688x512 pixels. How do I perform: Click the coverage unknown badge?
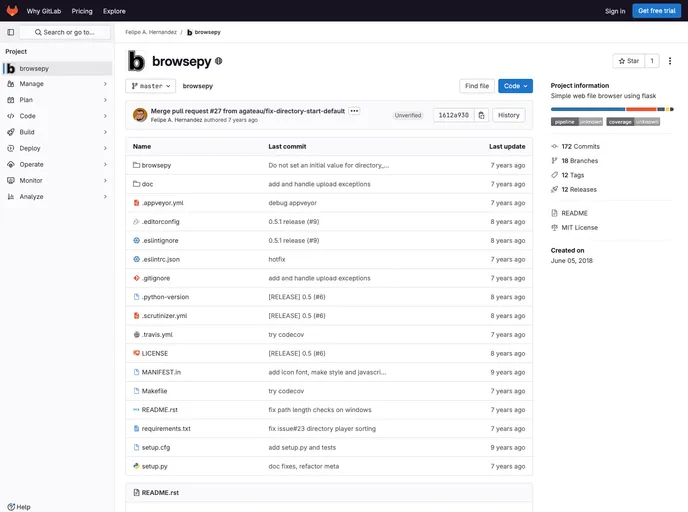(633, 122)
